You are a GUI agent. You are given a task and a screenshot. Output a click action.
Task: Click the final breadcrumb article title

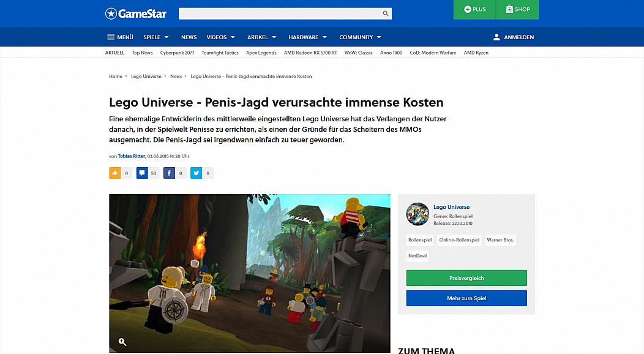(x=251, y=77)
